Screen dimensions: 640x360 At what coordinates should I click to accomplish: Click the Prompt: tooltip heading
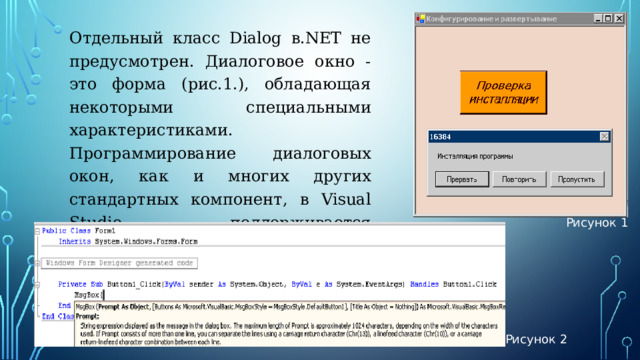[x=87, y=316]
